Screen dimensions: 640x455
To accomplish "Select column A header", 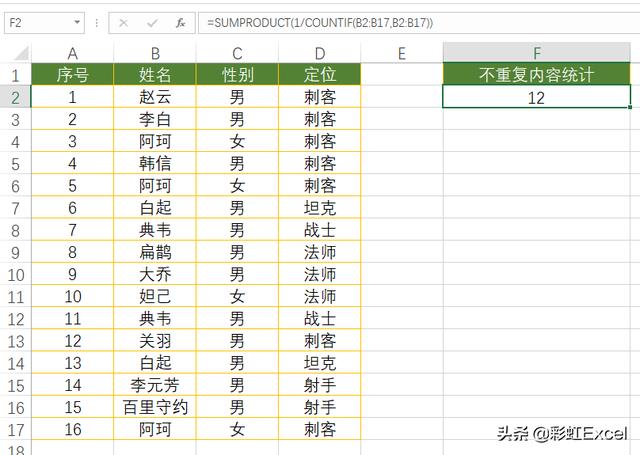I will tap(73, 53).
